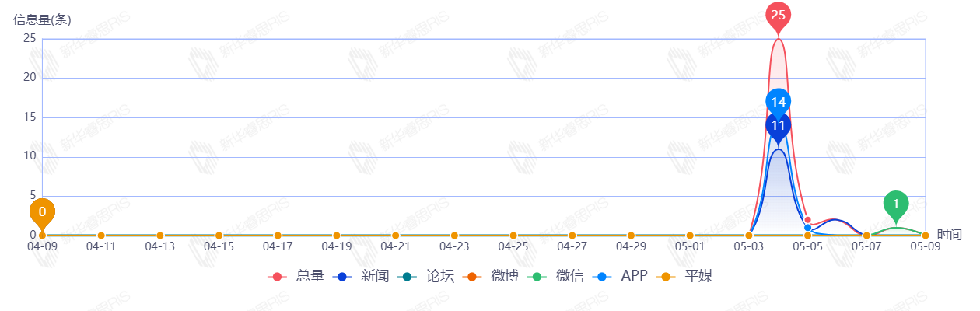980x311 pixels.
Task: Select the light blue pin labeled 14
Action: (x=778, y=102)
